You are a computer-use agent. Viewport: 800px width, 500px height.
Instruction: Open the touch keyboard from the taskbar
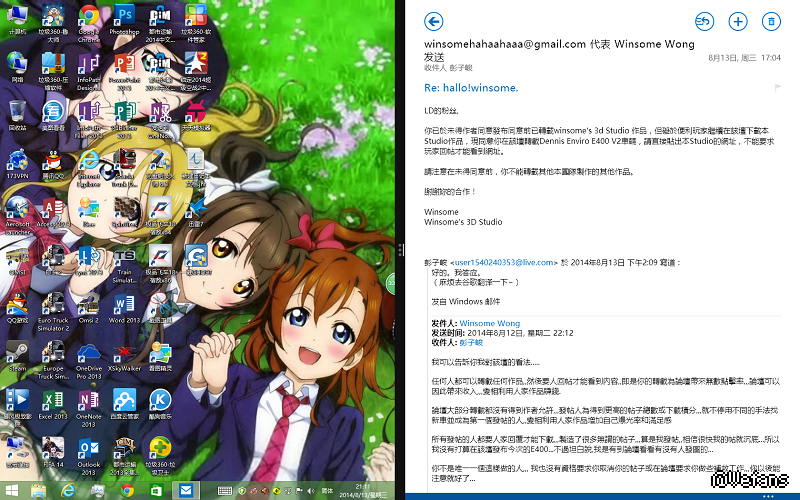(x=224, y=491)
